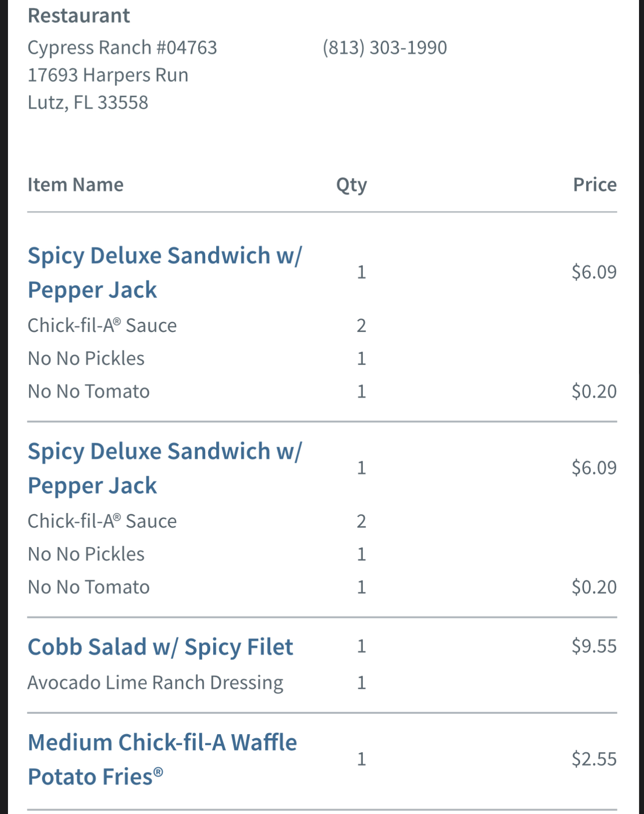
Task: Click the Qty column header
Action: (351, 185)
